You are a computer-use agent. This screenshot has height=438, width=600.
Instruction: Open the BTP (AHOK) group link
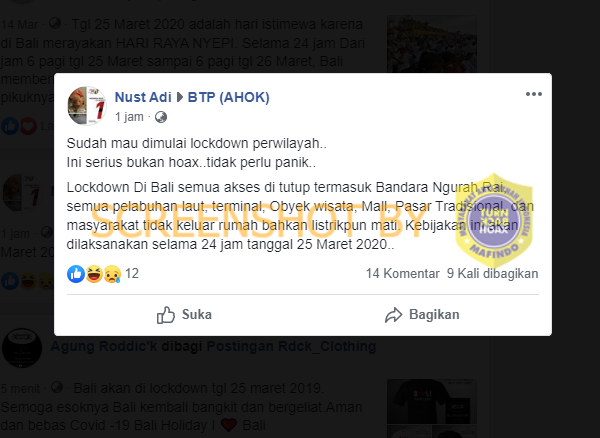point(228,97)
